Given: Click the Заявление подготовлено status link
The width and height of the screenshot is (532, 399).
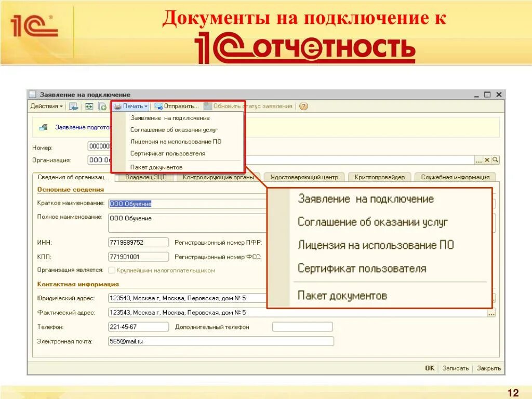Looking at the screenshot, I should [83, 127].
